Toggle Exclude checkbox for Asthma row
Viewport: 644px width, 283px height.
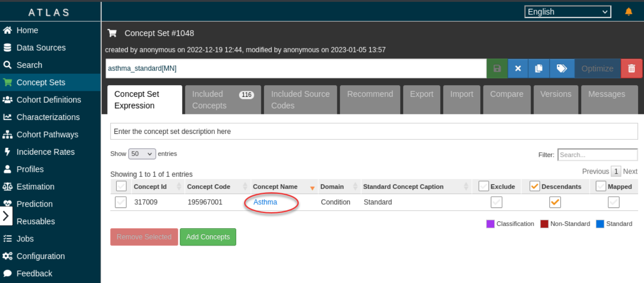click(496, 202)
